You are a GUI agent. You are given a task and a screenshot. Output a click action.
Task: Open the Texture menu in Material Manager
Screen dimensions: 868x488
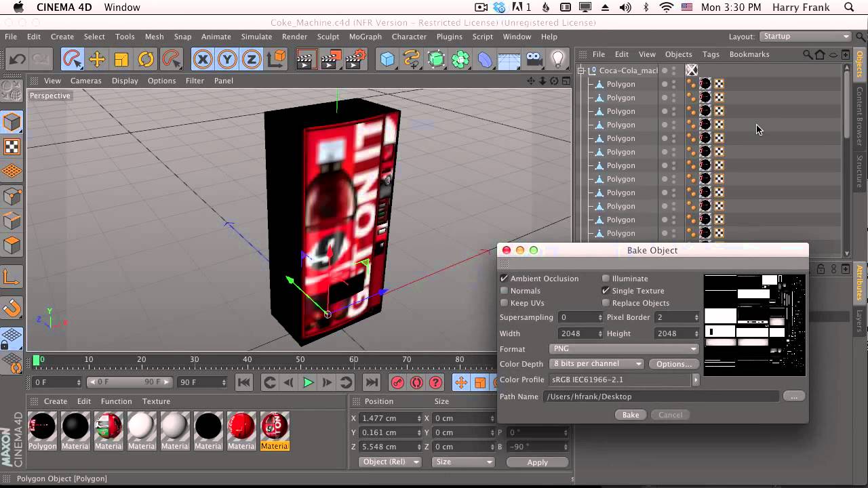[x=156, y=401]
